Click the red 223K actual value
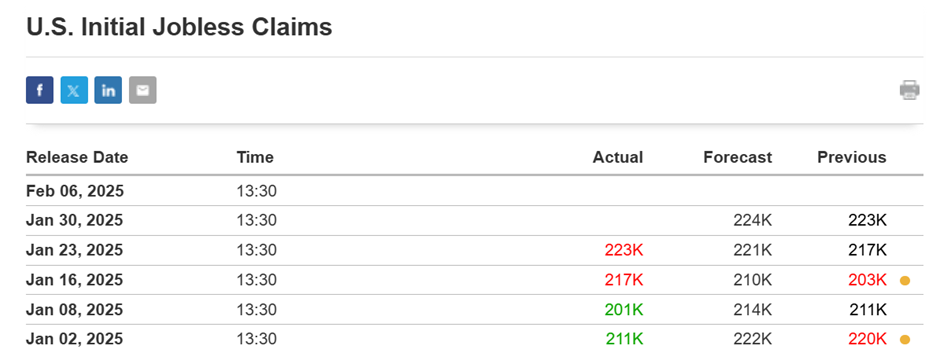This screenshot has width=940, height=364. click(623, 250)
